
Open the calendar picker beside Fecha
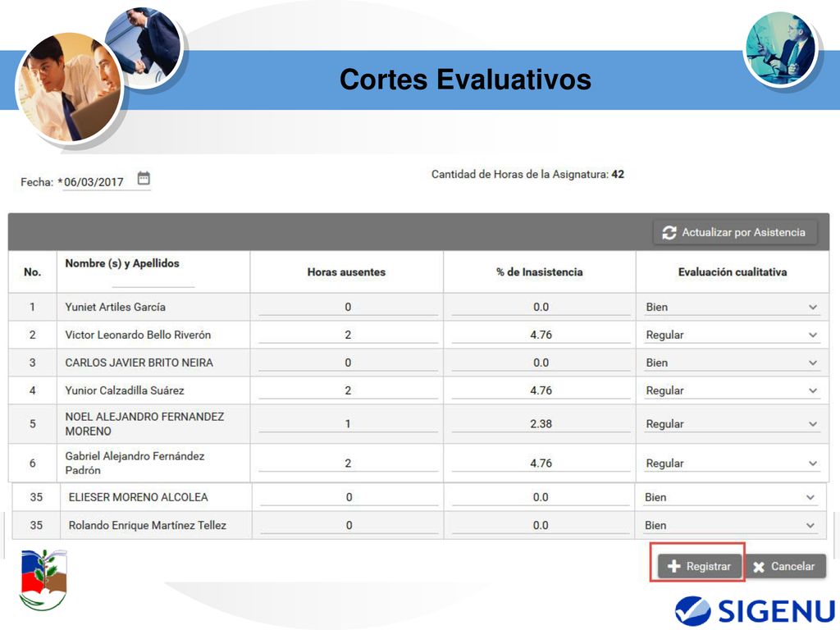point(144,178)
